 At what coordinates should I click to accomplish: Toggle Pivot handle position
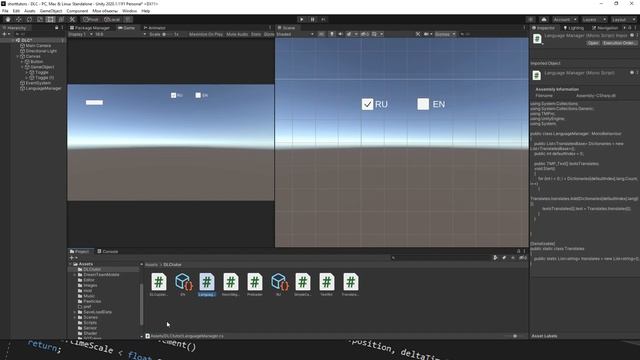pyautogui.click(x=91, y=19)
